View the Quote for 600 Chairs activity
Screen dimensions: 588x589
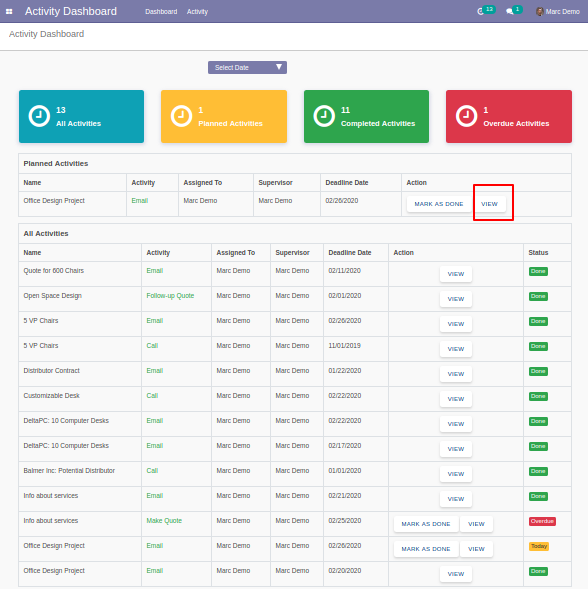pos(456,274)
